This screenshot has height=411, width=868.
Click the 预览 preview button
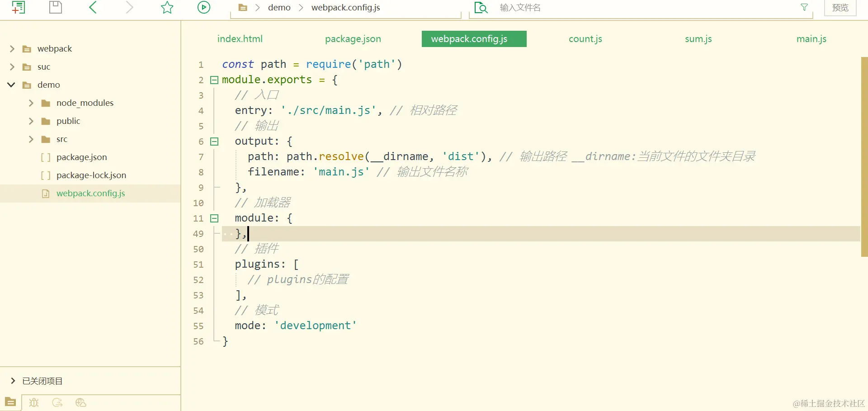click(840, 8)
